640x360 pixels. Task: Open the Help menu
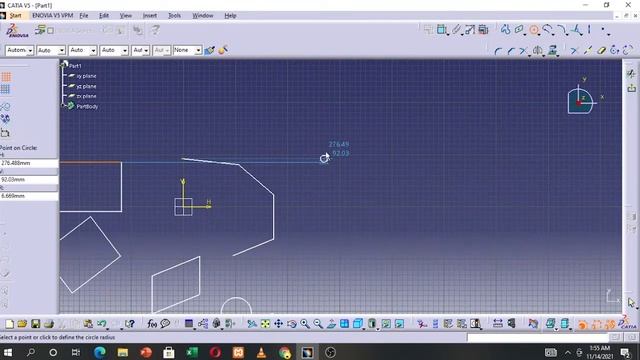[x=230, y=16]
